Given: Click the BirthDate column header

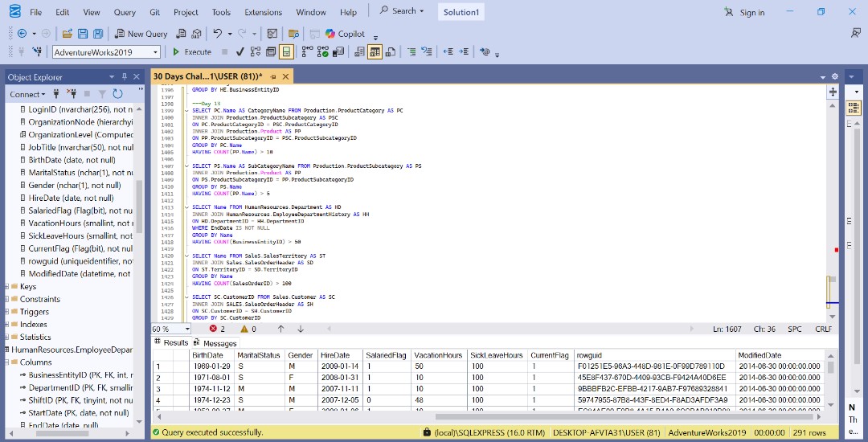Looking at the screenshot, I should pos(211,355).
